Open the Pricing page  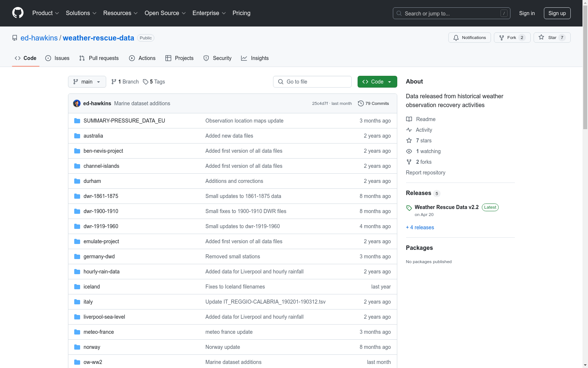(x=241, y=13)
